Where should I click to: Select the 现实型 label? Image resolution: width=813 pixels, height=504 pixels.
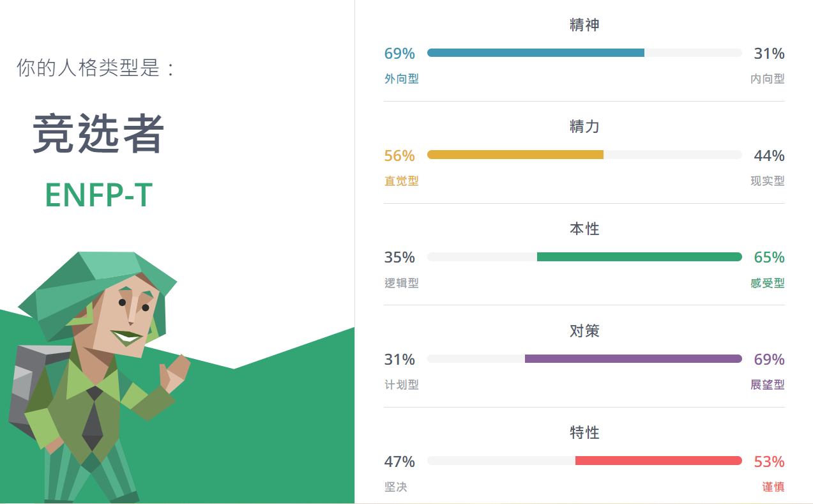(767, 181)
